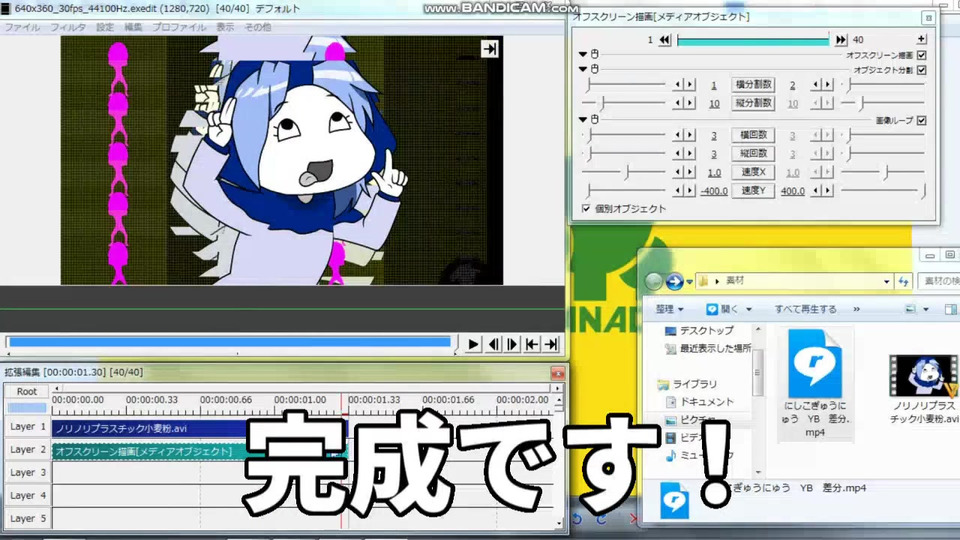This screenshot has width=960, height=540.
Task: Open the フィルタ menu
Action: point(68,28)
